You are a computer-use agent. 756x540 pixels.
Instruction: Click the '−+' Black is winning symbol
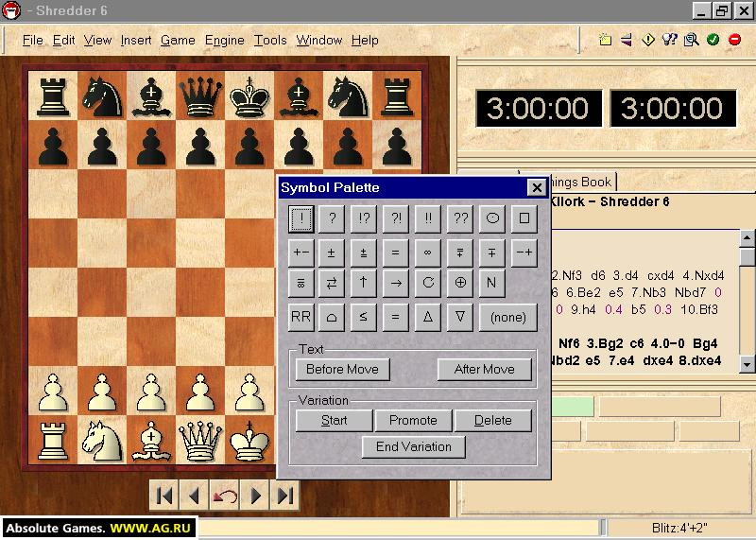524,253
